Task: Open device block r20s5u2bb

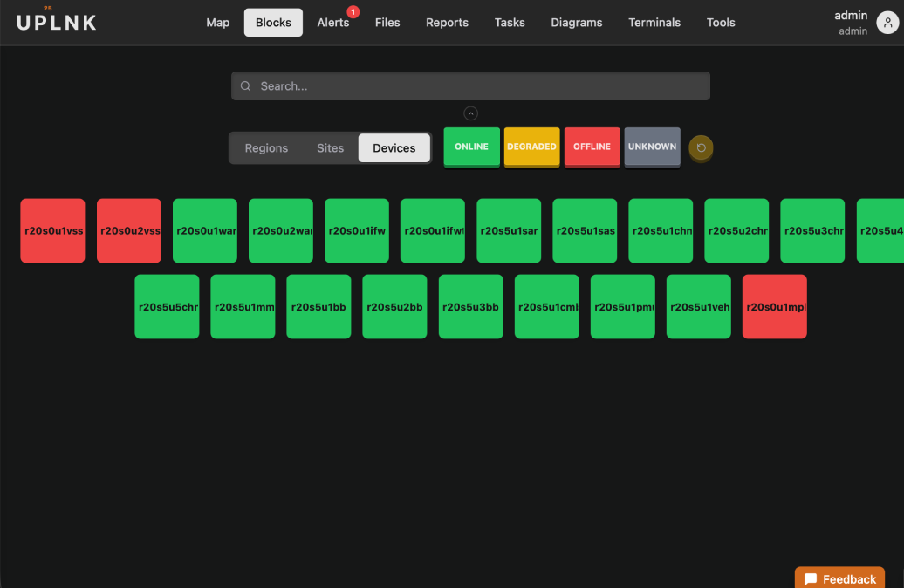Action: tap(394, 307)
